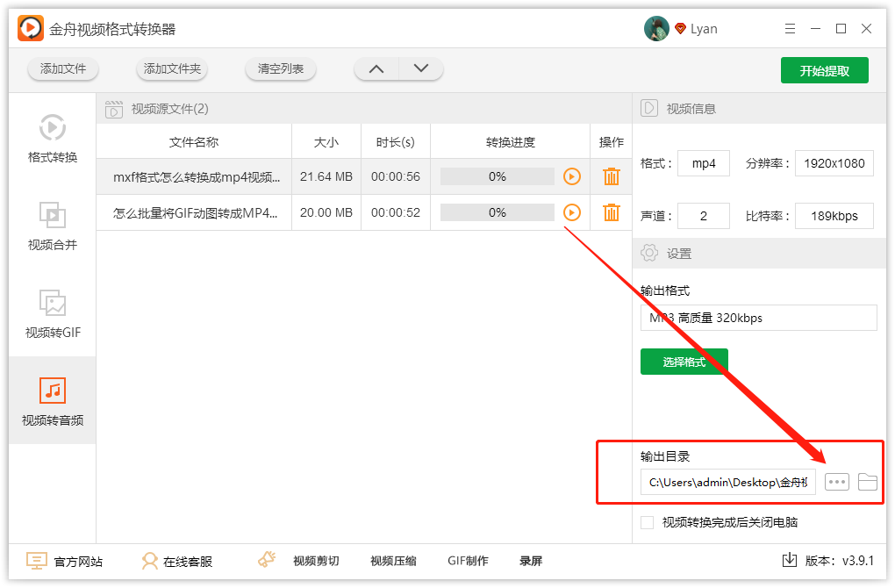Image resolution: width=895 pixels, height=588 pixels.
Task: Click the progress bar of the 怎么批量将GIF file
Action: [x=498, y=212]
